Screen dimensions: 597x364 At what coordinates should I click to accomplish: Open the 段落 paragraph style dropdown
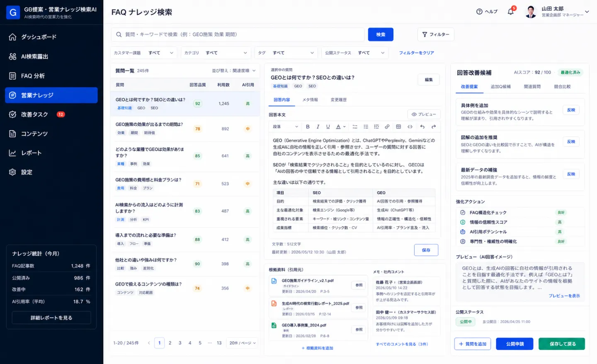[x=285, y=127]
